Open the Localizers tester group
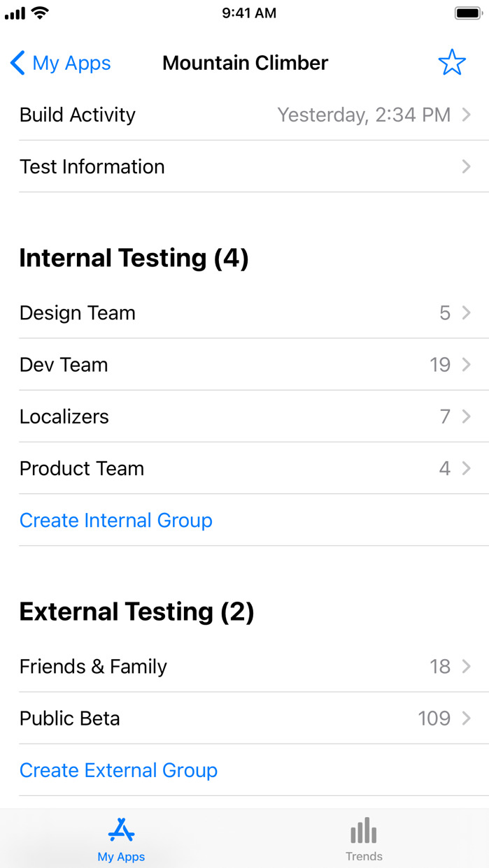The height and width of the screenshot is (868, 489). tap(64, 417)
